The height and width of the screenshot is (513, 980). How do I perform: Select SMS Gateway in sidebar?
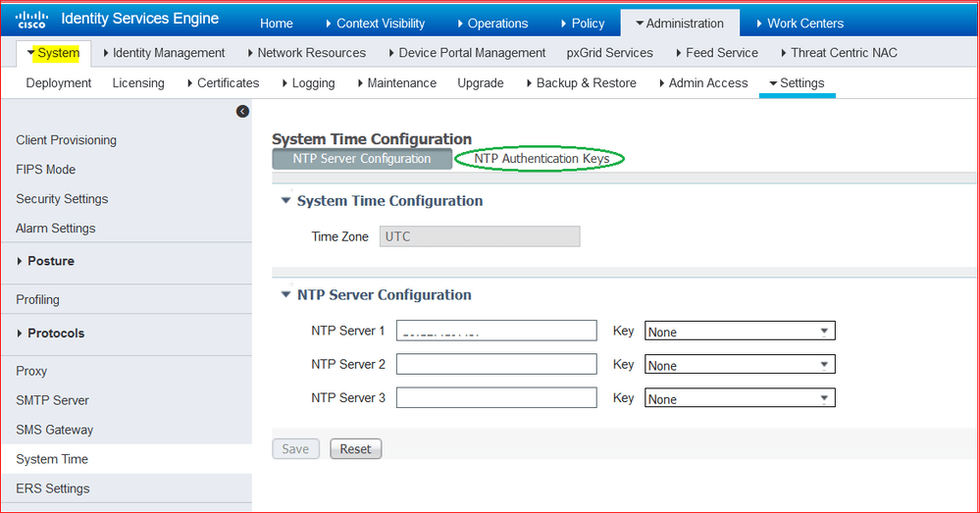54,430
